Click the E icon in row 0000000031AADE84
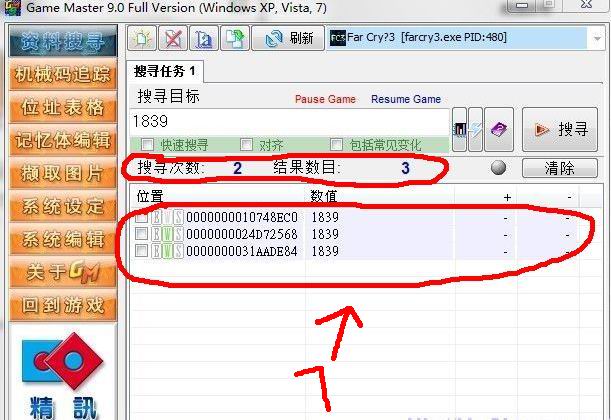The image size is (611, 420). pos(156,251)
